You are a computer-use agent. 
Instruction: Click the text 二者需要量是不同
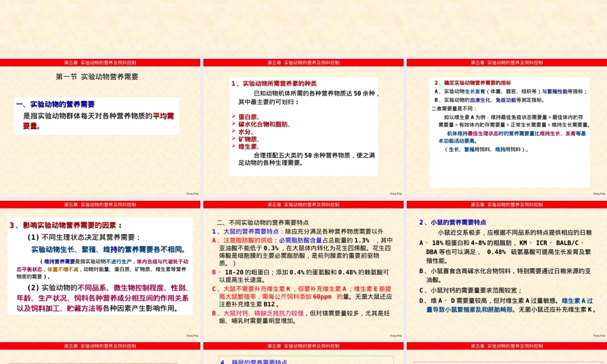454,109
